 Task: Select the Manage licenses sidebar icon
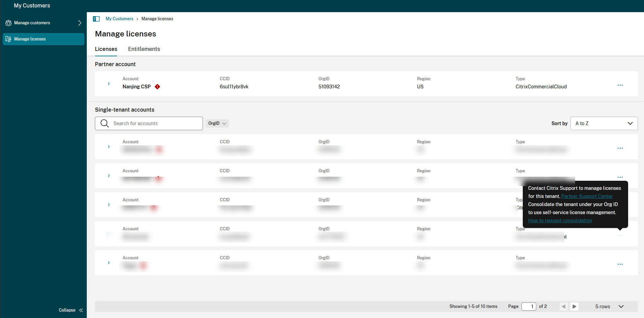pos(8,39)
